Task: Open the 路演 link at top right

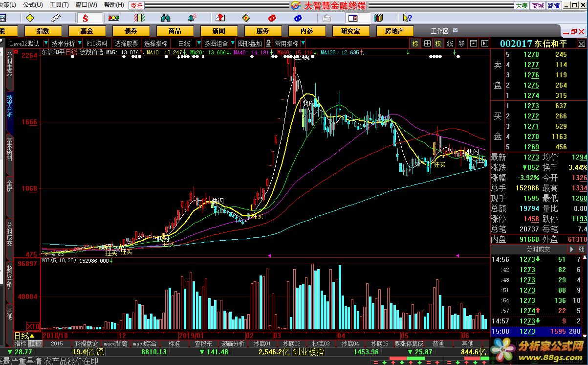Action: [554, 5]
